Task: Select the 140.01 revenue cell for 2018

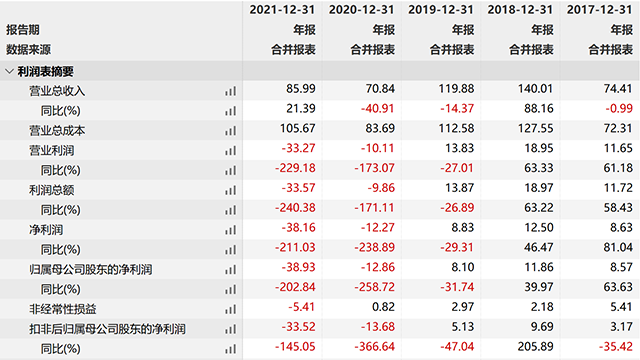Action: coord(535,89)
